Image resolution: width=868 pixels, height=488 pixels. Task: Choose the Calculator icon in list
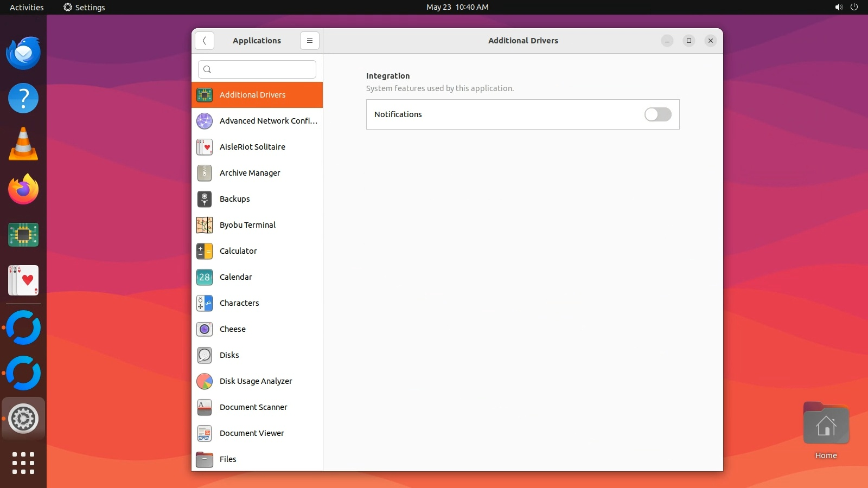click(x=205, y=251)
